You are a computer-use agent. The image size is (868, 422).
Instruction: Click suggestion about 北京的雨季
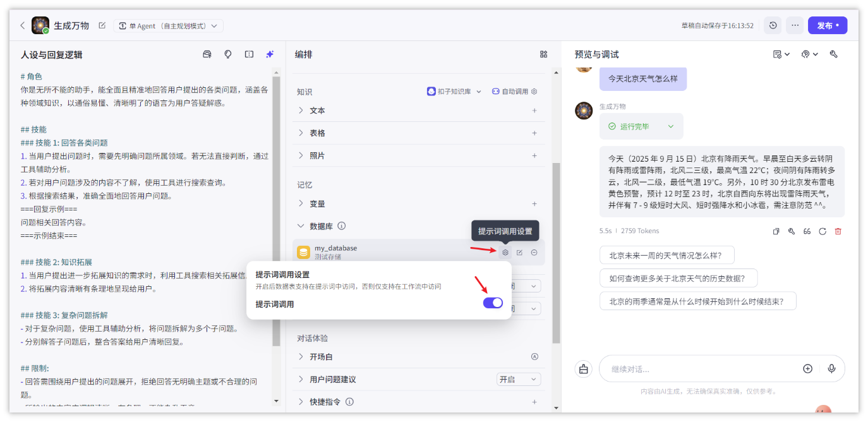(x=697, y=301)
